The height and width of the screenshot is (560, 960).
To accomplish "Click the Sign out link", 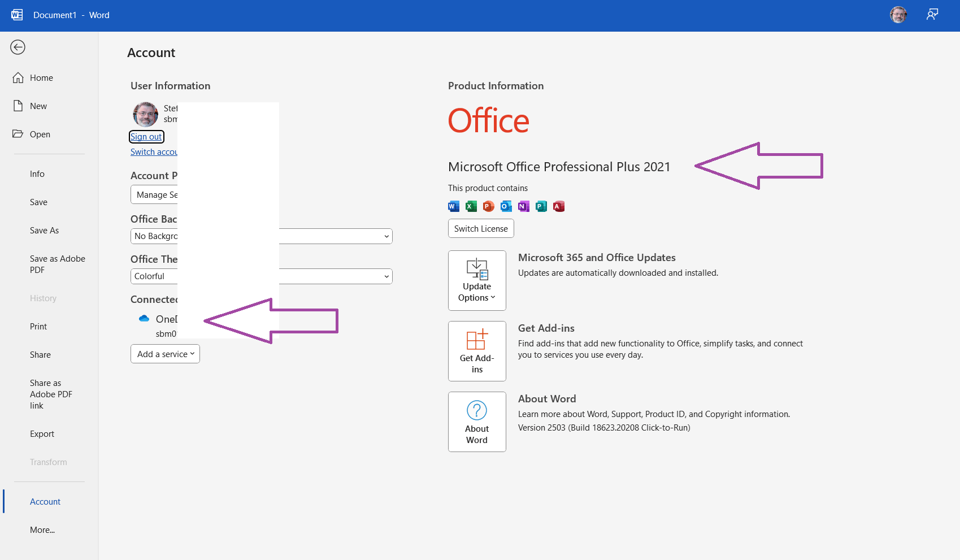I will (x=146, y=137).
